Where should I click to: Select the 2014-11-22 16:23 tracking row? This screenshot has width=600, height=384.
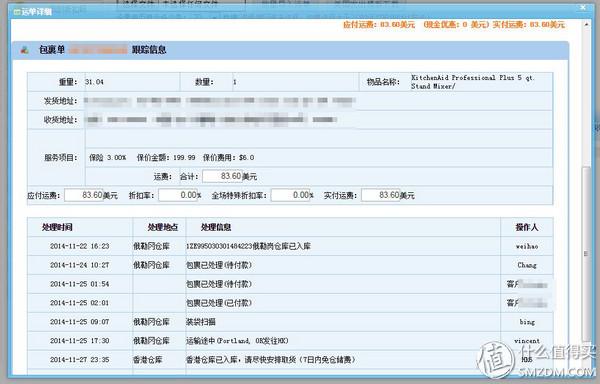point(290,246)
